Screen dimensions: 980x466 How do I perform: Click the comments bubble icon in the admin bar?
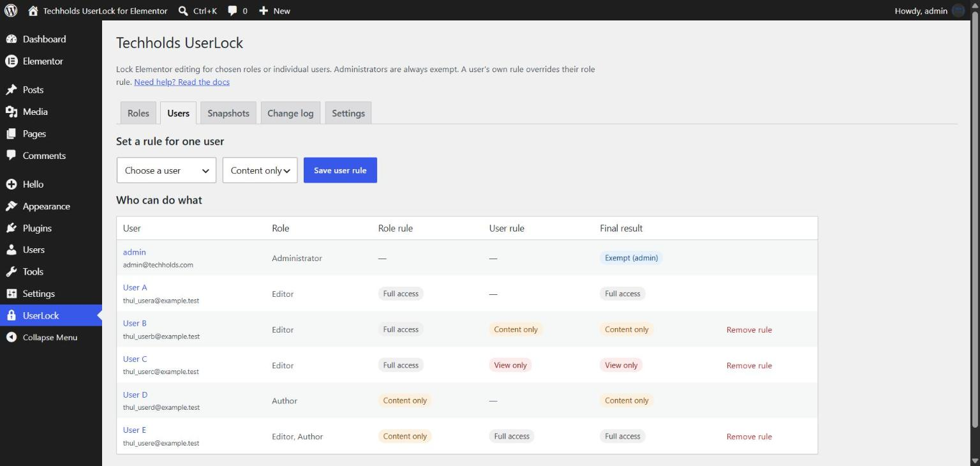click(233, 10)
